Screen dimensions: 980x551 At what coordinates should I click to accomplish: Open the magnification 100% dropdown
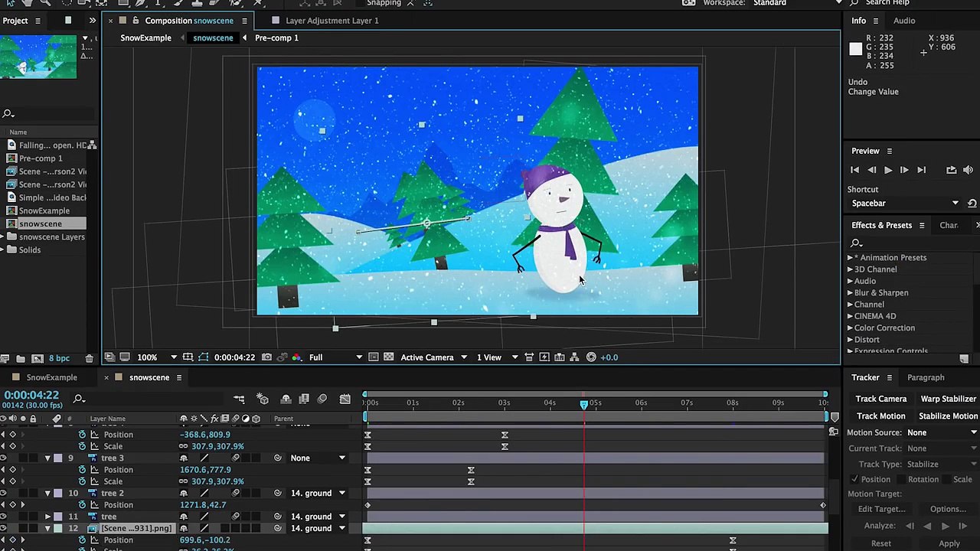coord(157,357)
